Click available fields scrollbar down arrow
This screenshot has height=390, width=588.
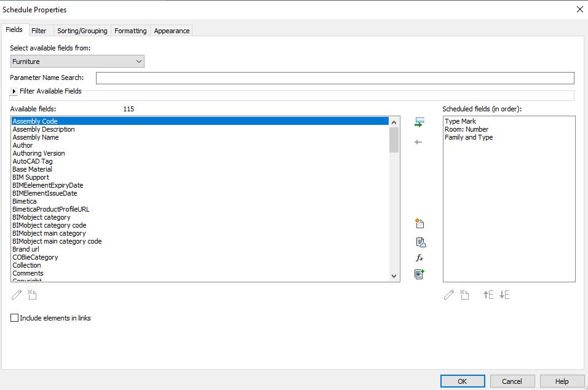[x=394, y=276]
